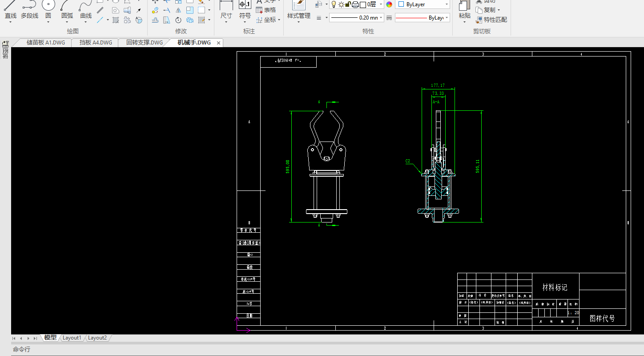Select the 多段线 polyline tool

29,10
